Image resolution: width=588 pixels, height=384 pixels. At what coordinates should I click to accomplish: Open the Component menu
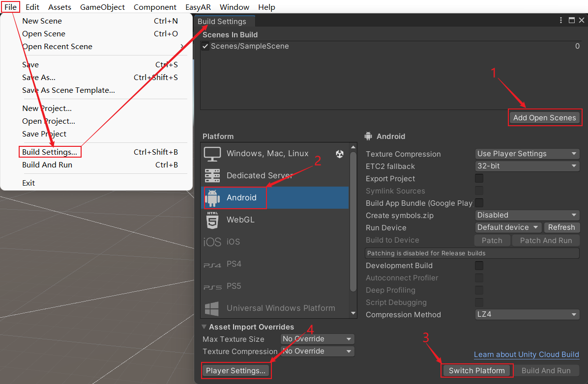click(155, 7)
